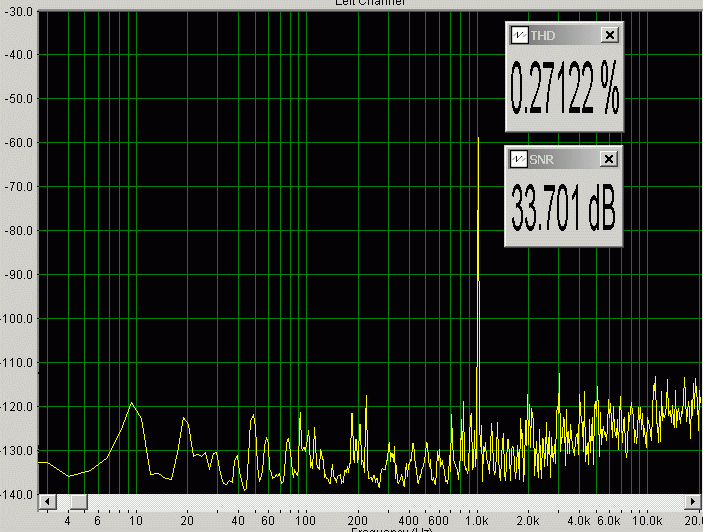Image resolution: width=703 pixels, height=532 pixels.
Task: Click the horizontal scrollbar right arrow
Action: click(693, 502)
